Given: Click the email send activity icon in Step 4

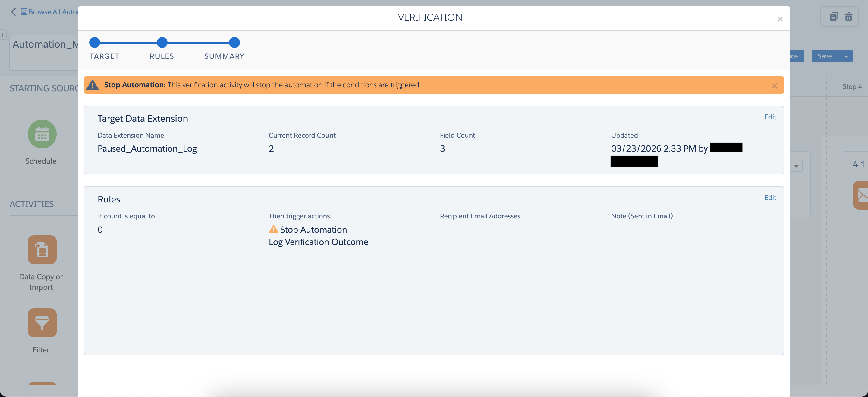Looking at the screenshot, I should click(860, 195).
